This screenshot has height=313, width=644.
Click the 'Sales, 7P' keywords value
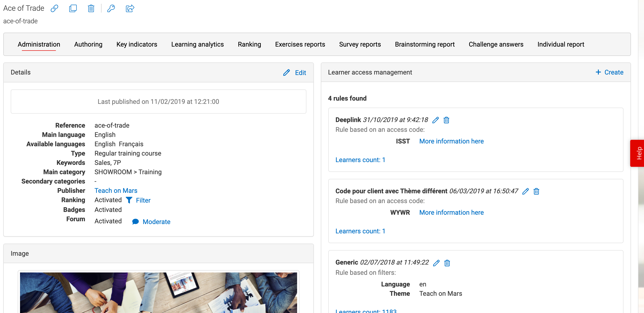(108, 163)
